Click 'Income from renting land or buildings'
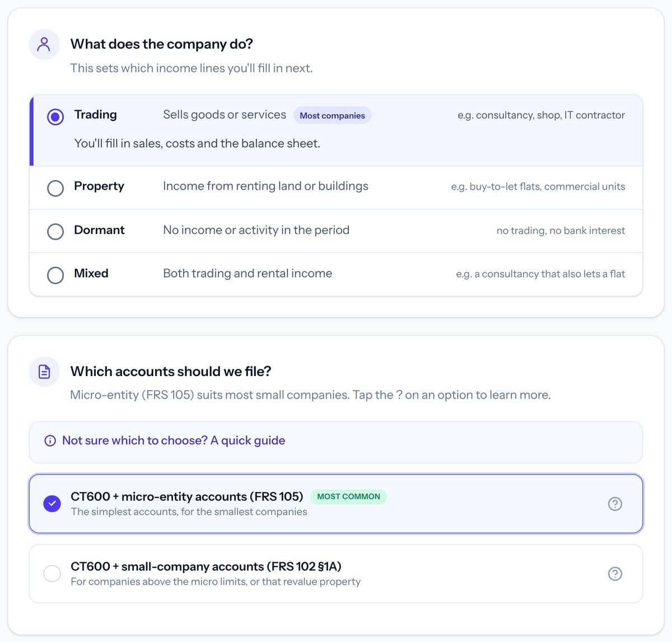 point(265,186)
